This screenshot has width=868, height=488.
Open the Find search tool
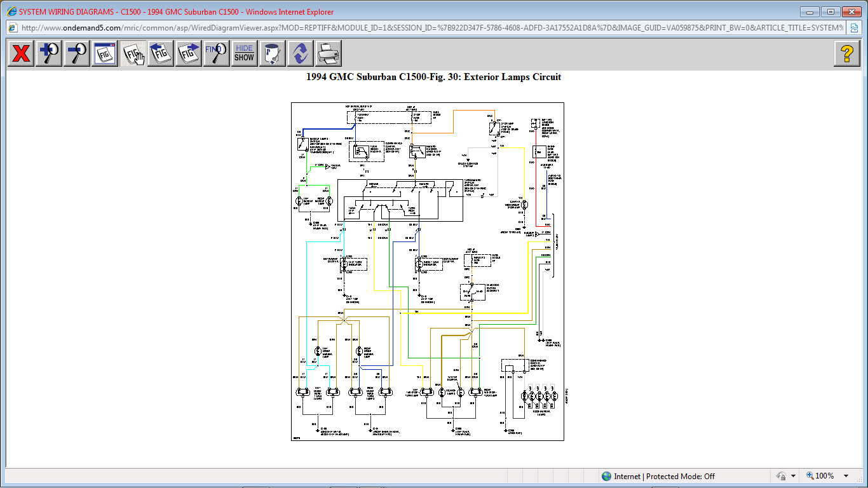217,53
